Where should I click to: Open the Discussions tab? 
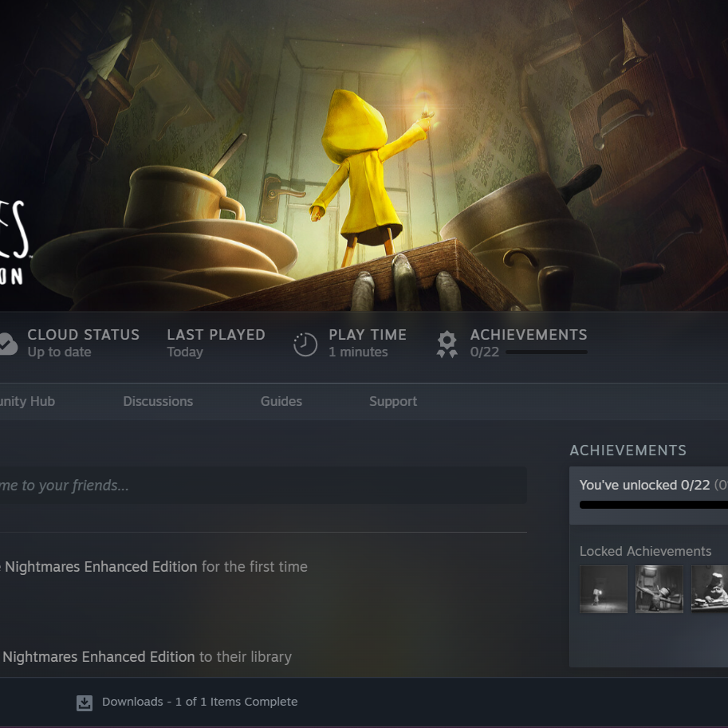[x=158, y=401]
